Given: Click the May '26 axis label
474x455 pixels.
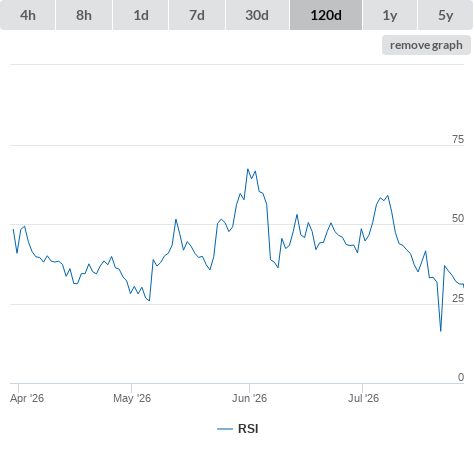Looking at the screenshot, I should (x=132, y=398).
